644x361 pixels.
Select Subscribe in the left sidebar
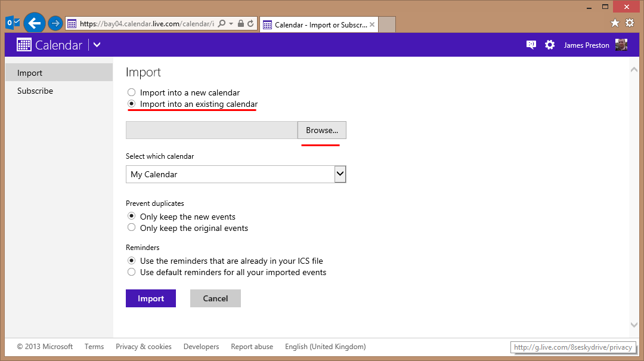(x=59, y=91)
